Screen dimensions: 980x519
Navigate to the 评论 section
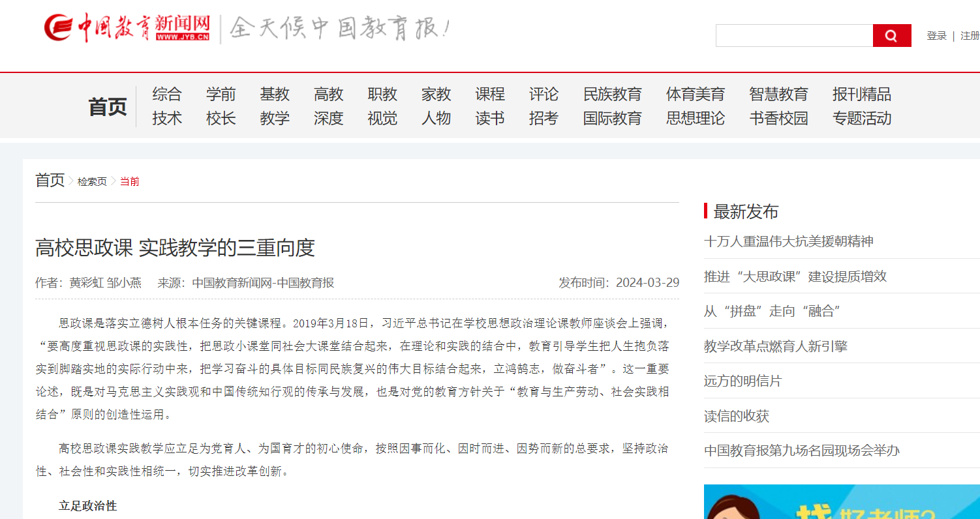(544, 95)
